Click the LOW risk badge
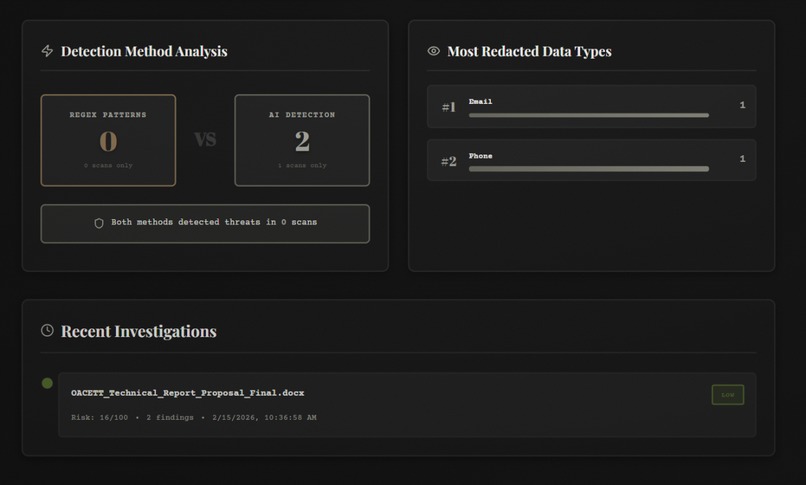The image size is (806, 485). click(x=728, y=395)
